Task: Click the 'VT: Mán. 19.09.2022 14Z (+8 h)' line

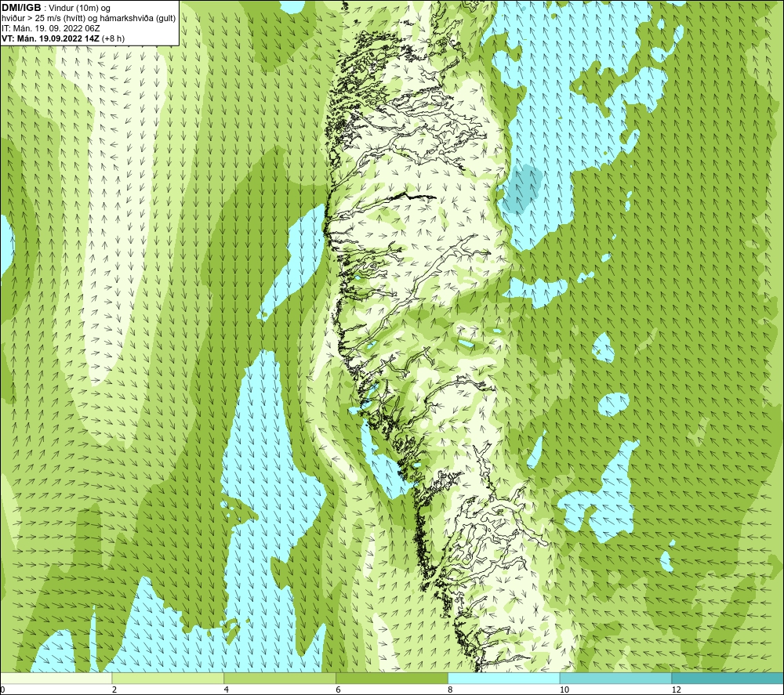Action: [63, 38]
